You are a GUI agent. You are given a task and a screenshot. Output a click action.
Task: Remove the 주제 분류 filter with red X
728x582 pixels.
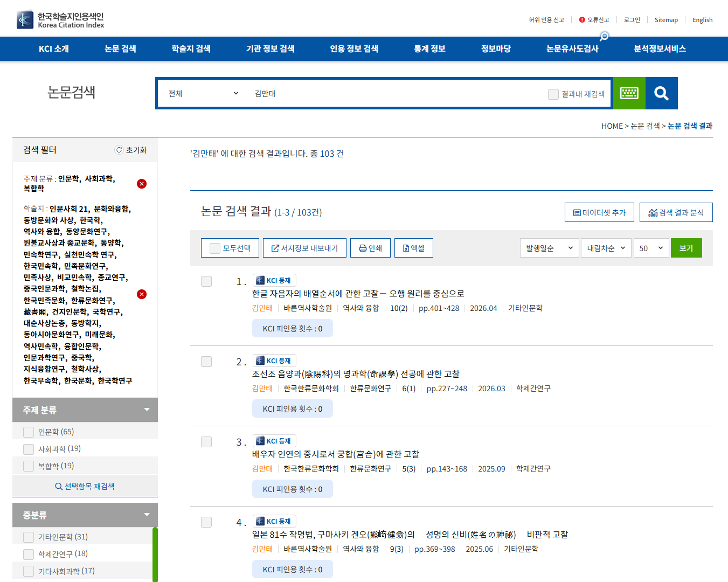[142, 184]
